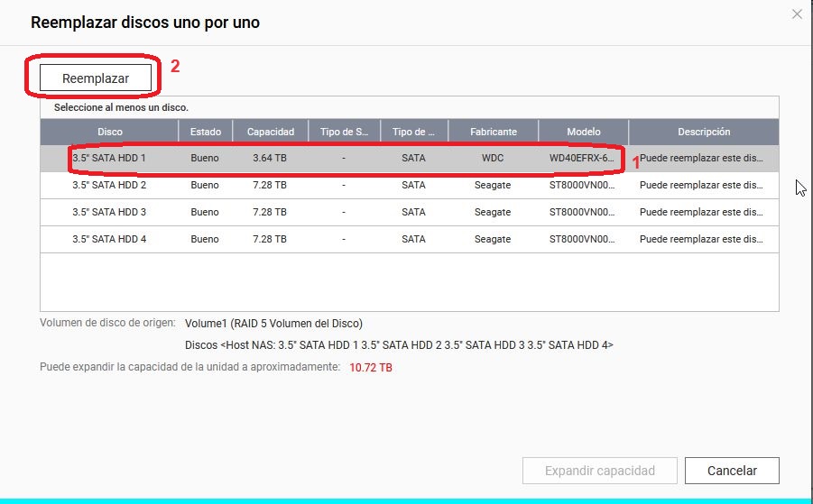Click the Volume1 RAID 5 source volume text
The image size is (813, 504).
coord(273,323)
